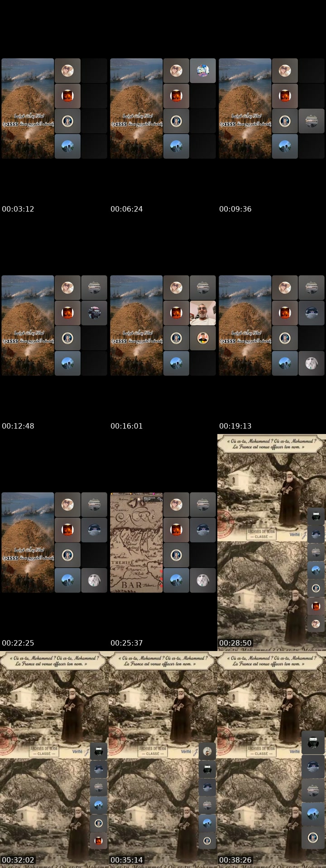Click the red avatar at bottom of frame 00:32:02
This screenshot has width=326, height=868.
pos(99,841)
